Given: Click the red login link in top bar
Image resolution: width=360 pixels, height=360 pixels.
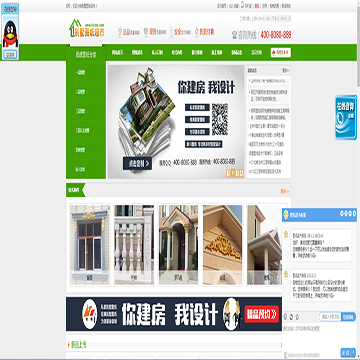Looking at the screenshot, I should click(257, 6).
